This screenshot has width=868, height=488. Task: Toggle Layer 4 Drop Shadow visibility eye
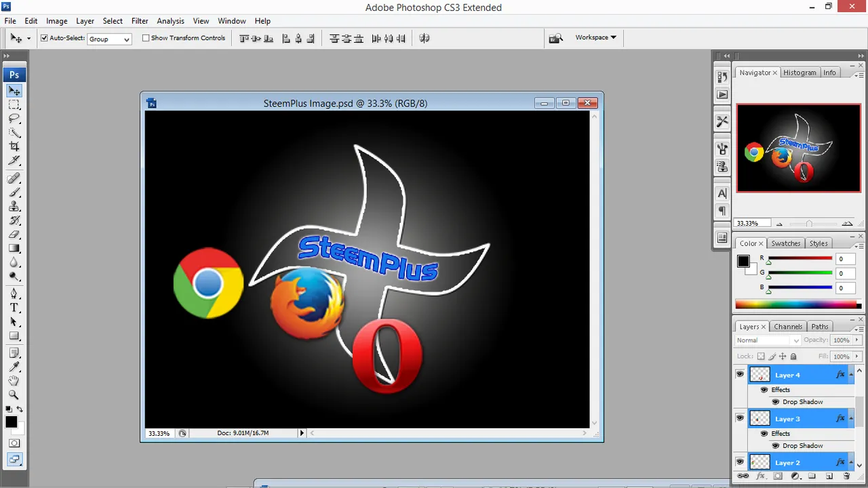tap(776, 402)
